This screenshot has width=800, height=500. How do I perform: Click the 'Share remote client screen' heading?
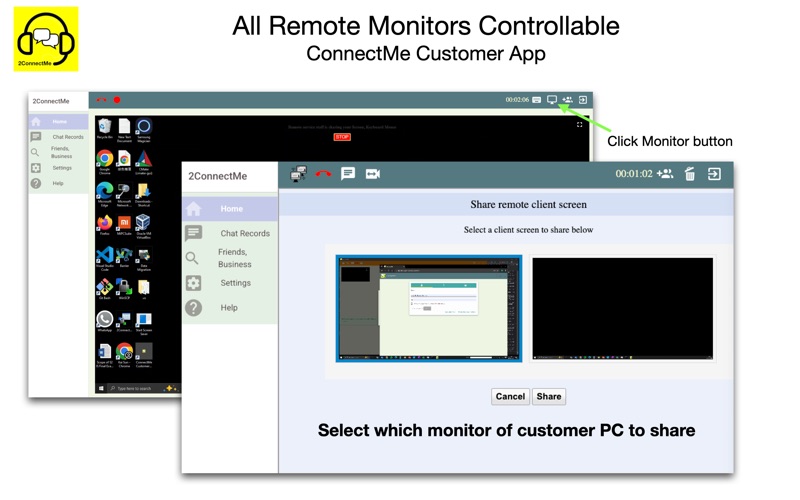click(x=529, y=205)
